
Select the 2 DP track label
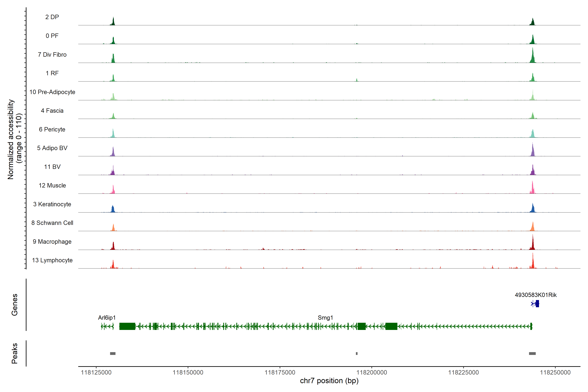pyautogui.click(x=52, y=17)
